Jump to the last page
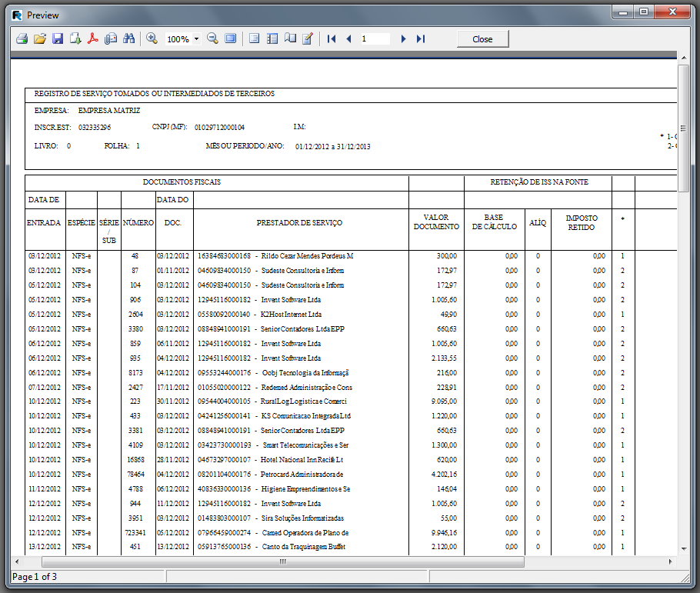700x593 pixels. tap(421, 39)
